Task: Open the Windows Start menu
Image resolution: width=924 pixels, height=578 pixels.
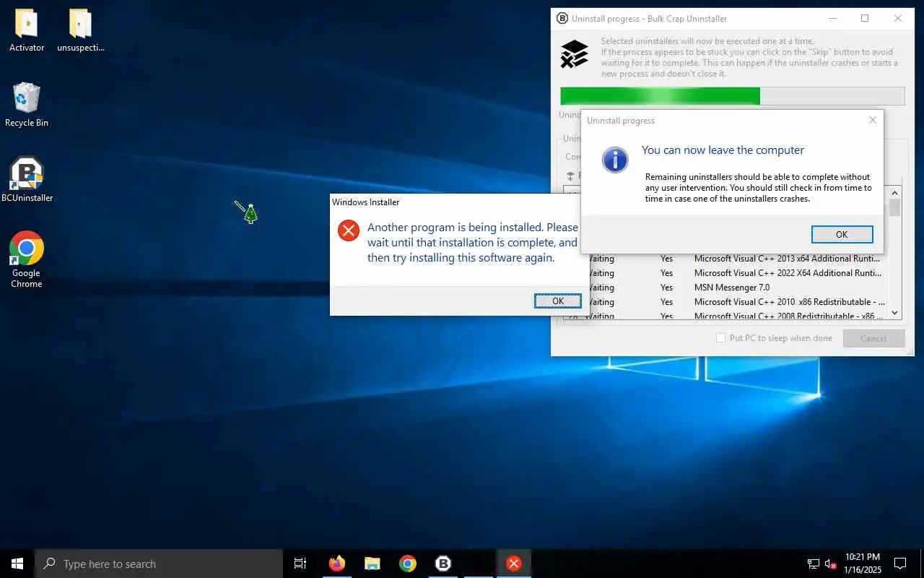Action: pos(17,564)
